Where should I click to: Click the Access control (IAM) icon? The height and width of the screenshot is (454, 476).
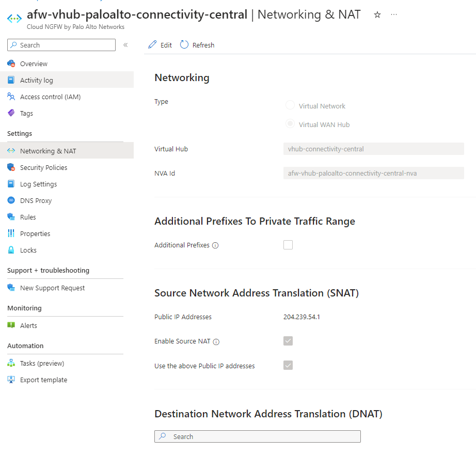(11, 97)
